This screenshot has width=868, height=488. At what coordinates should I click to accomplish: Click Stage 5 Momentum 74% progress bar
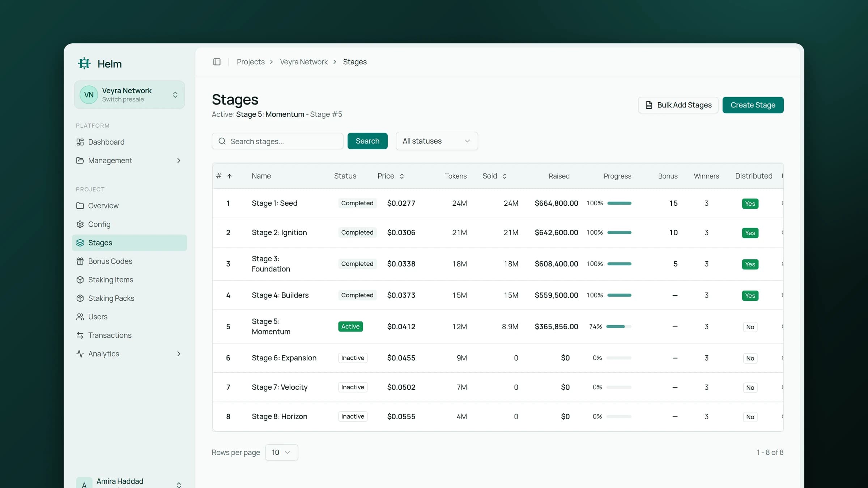[x=619, y=326]
